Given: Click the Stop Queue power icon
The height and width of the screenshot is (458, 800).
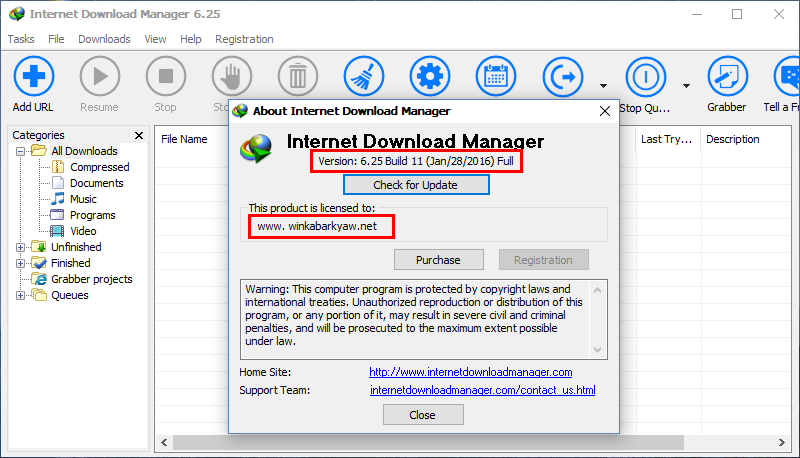Looking at the screenshot, I should pyautogui.click(x=646, y=77).
